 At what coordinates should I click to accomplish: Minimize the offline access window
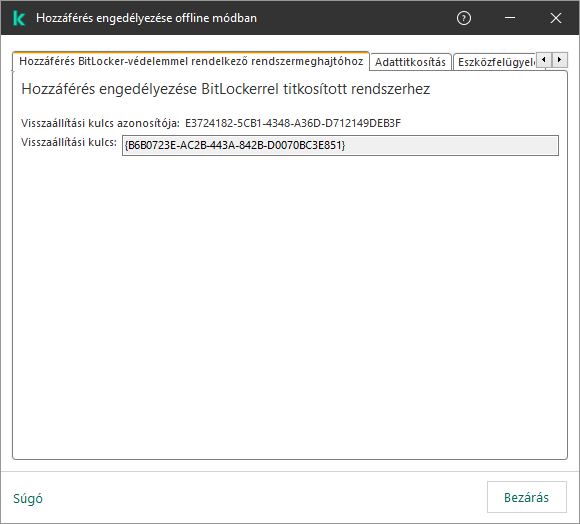[x=510, y=18]
